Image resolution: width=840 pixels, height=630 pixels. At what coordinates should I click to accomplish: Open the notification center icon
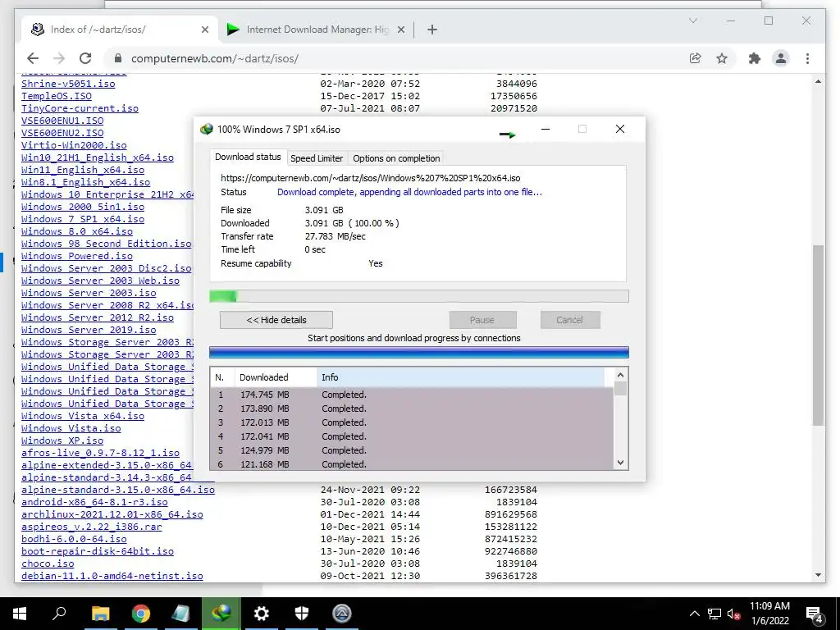(815, 614)
